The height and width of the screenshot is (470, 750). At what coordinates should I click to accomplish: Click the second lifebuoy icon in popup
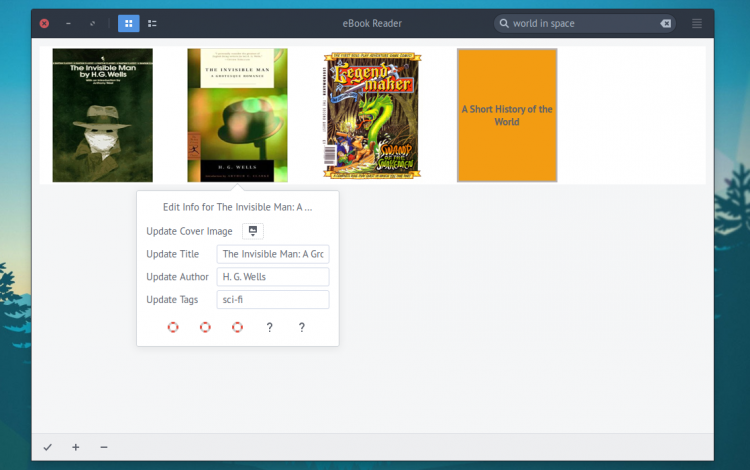click(205, 327)
